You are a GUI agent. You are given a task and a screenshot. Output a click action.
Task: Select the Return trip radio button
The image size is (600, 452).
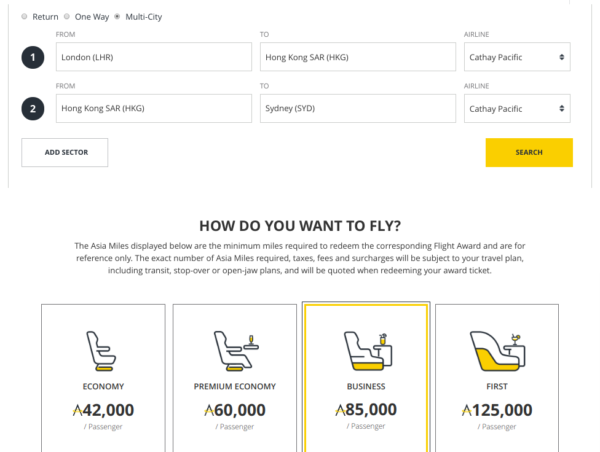[x=25, y=17]
